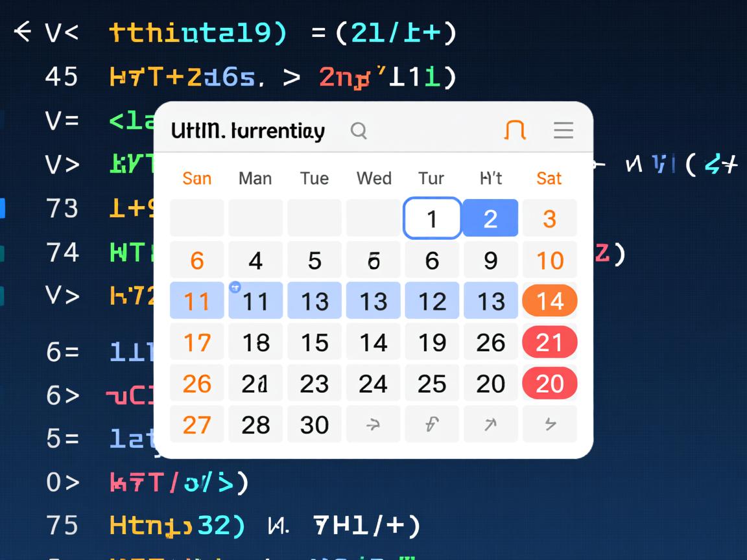
Task: Click the arrow icon in last row under Wed
Action: [373, 425]
